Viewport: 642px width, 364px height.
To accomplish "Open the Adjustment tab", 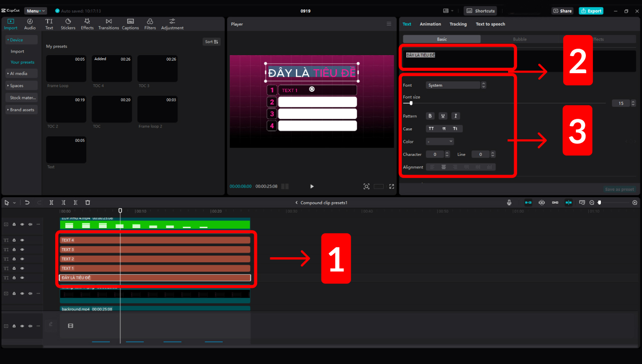I will (172, 24).
